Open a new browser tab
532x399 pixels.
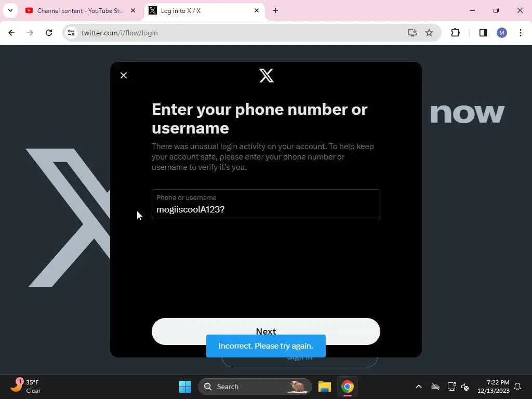tap(275, 10)
